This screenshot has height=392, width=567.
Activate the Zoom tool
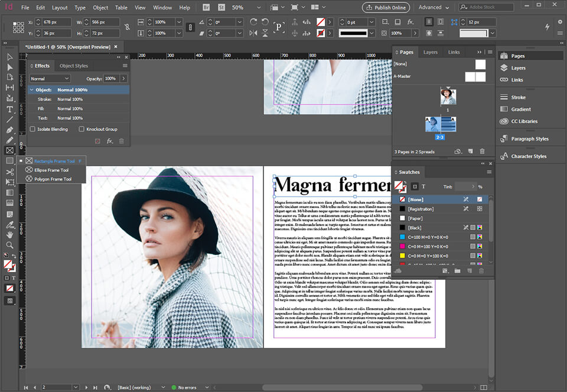click(x=9, y=245)
